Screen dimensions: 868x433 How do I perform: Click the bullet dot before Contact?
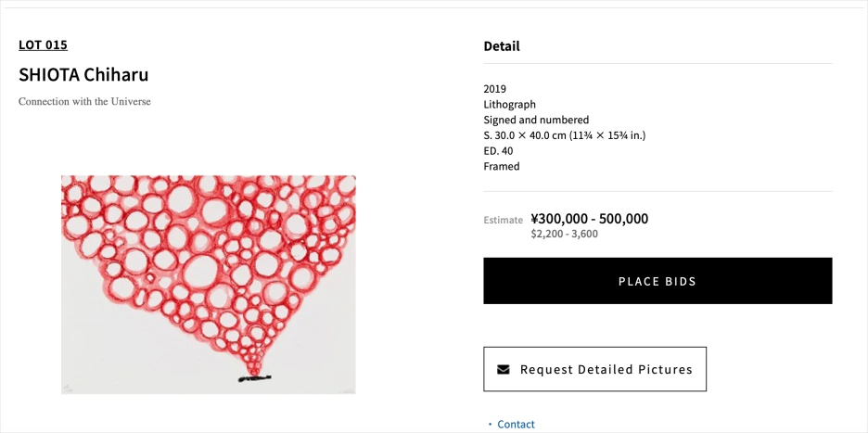491,425
